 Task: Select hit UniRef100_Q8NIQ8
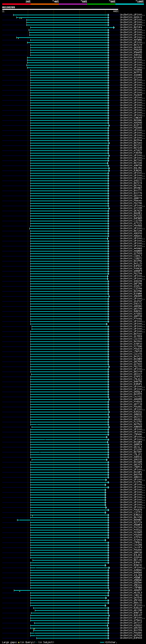click(x=131, y=552)
